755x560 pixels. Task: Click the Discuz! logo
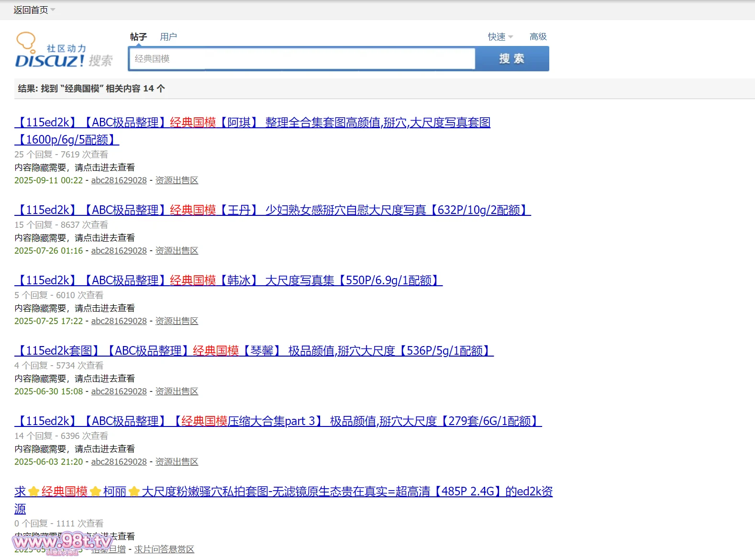pos(64,51)
